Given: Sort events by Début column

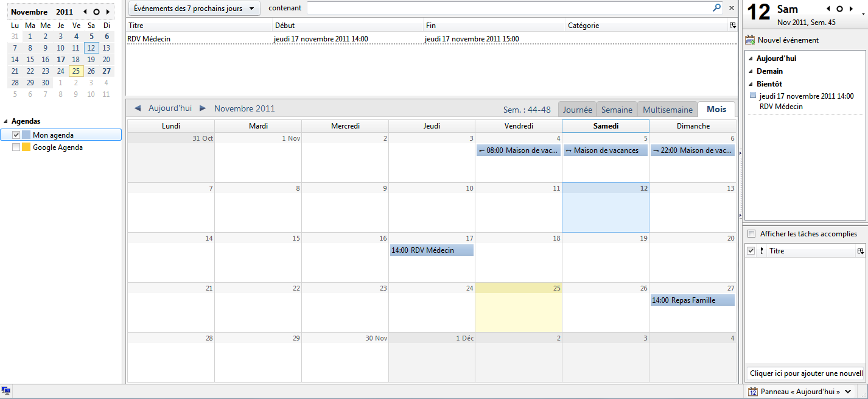Looking at the screenshot, I should (348, 26).
